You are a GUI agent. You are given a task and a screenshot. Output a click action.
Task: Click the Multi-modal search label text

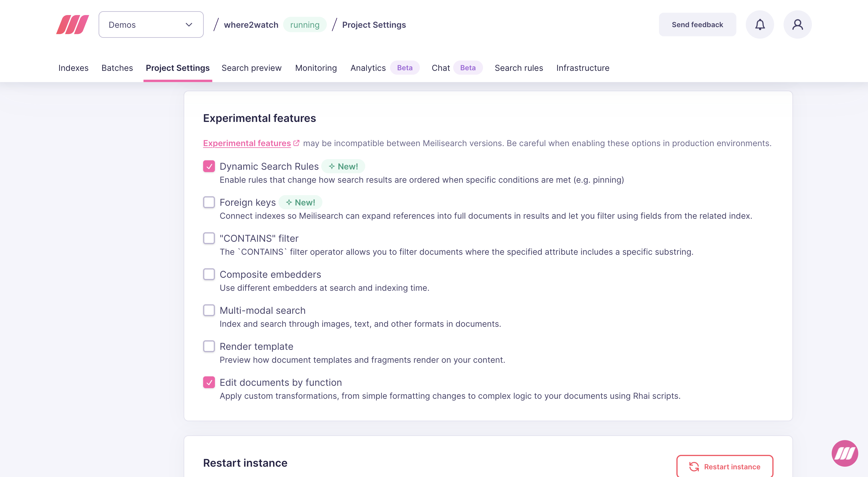coord(262,311)
